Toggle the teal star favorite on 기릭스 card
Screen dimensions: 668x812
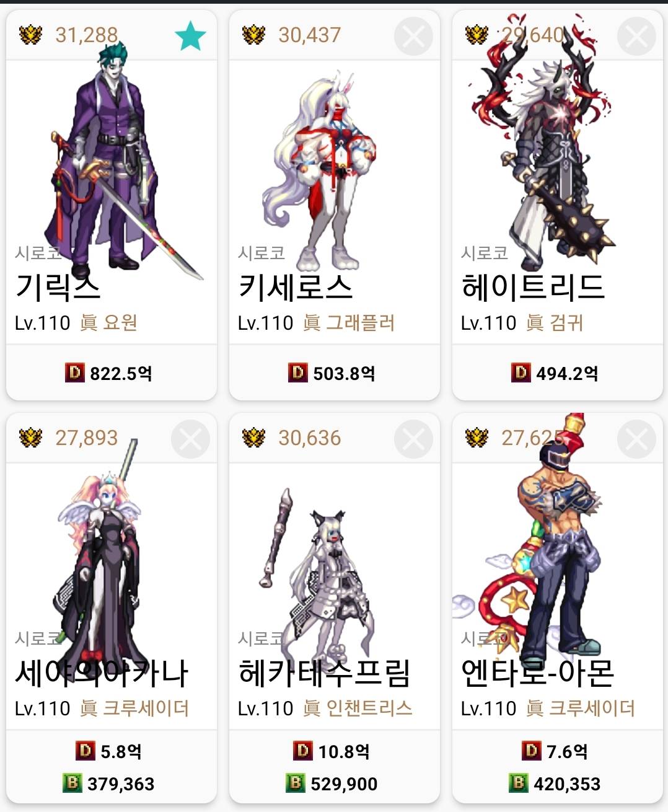click(x=190, y=36)
